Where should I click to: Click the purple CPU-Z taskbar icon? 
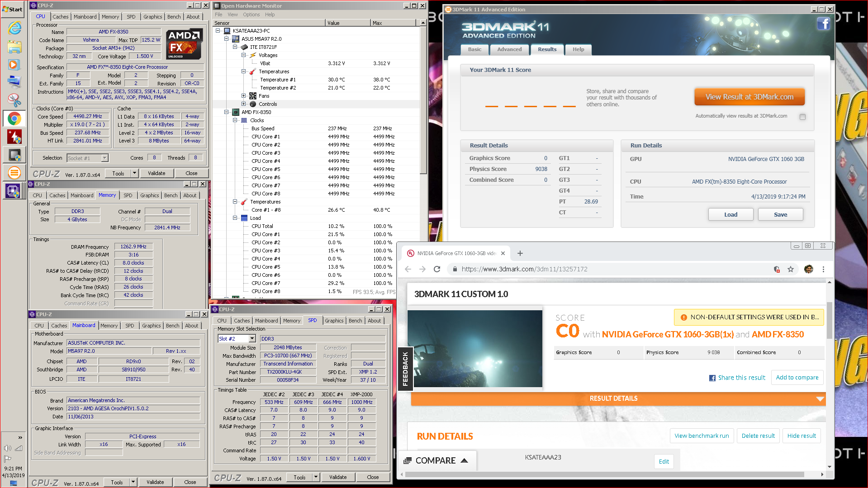pyautogui.click(x=13, y=191)
